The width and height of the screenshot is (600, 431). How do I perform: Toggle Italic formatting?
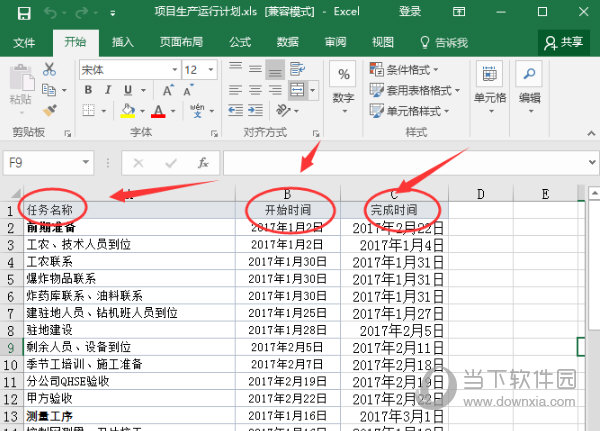pyautogui.click(x=106, y=90)
